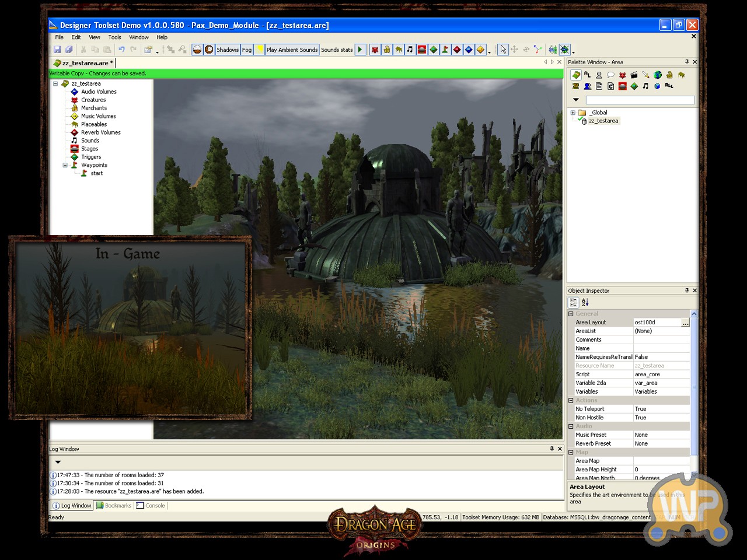Select the start waypoint tree item
This screenshot has height=560, width=747.
click(96, 173)
